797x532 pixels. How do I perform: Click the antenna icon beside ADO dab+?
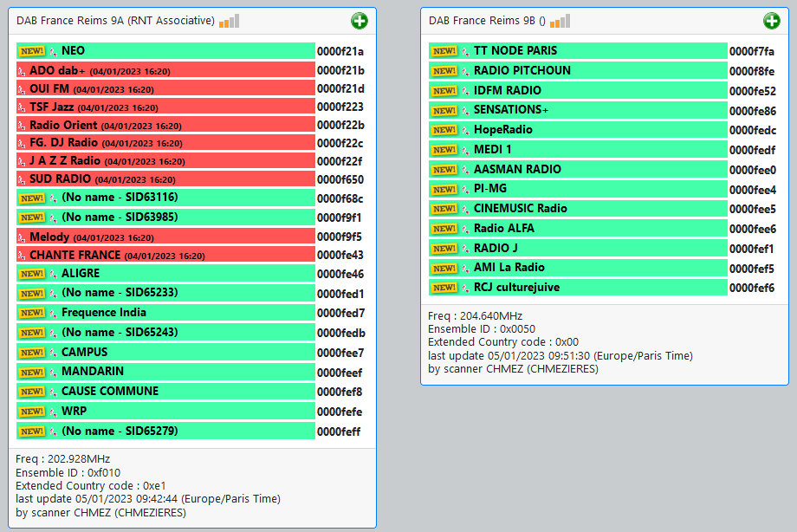click(x=22, y=71)
